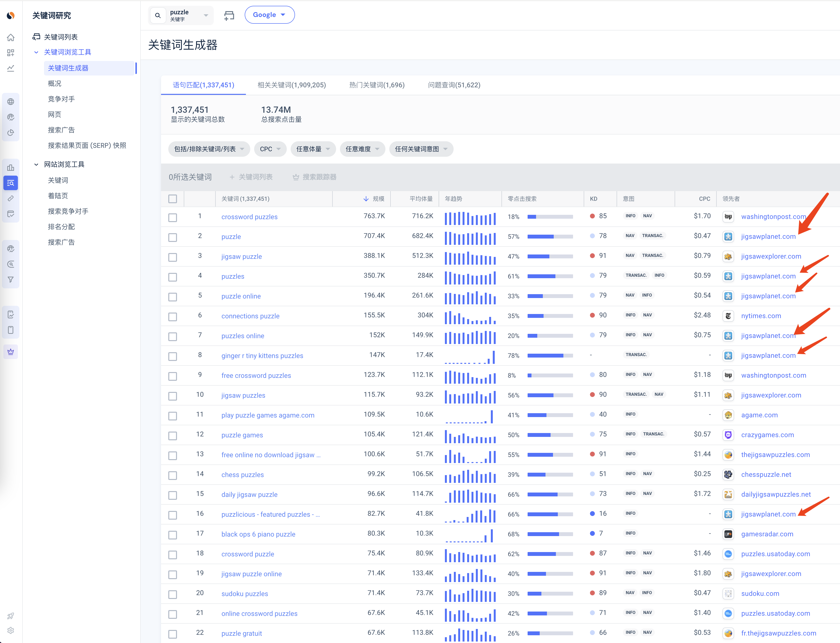Click the chesspuzzle.net favicon in row 14
The image size is (840, 643).
pyautogui.click(x=728, y=475)
